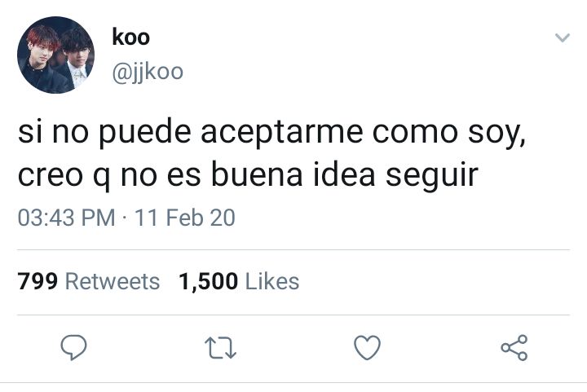Viewport: 587px width, 392px height.
Task: Select the 03:43 PM timestamp
Action: [66, 218]
